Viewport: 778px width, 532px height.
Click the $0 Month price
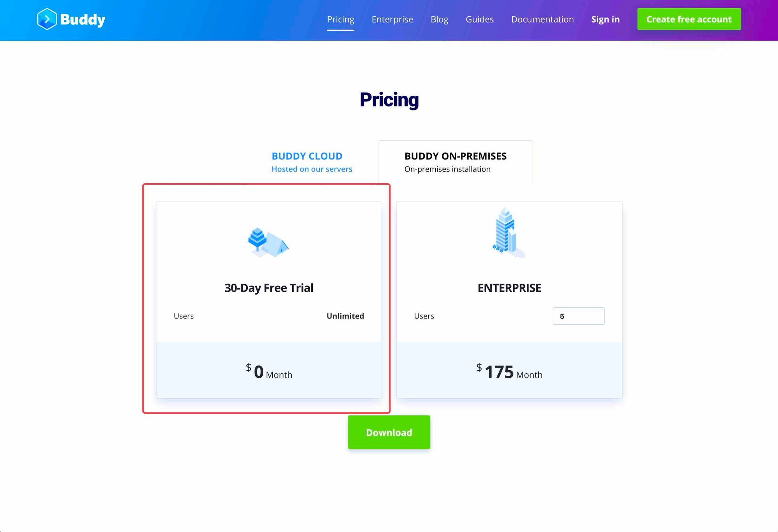coord(269,372)
